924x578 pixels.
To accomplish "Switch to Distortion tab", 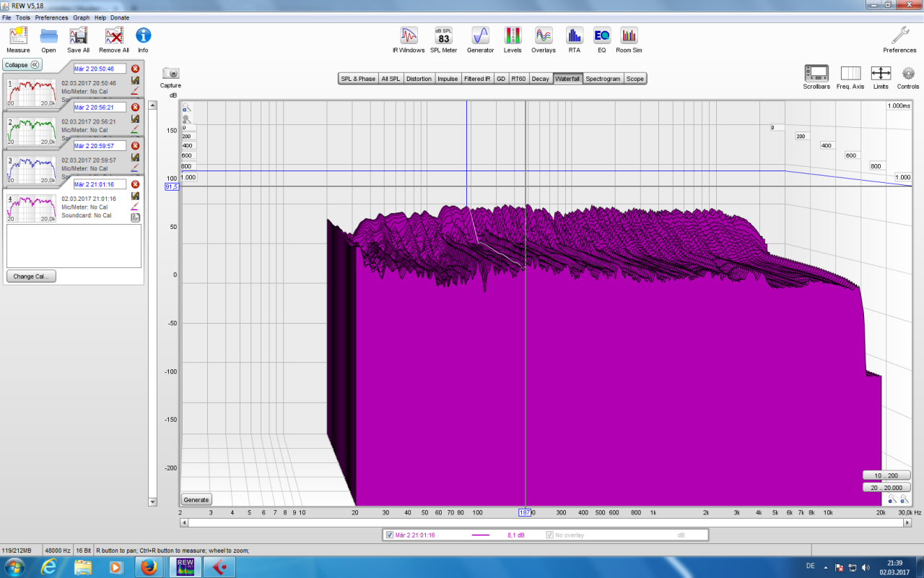I will [x=419, y=79].
